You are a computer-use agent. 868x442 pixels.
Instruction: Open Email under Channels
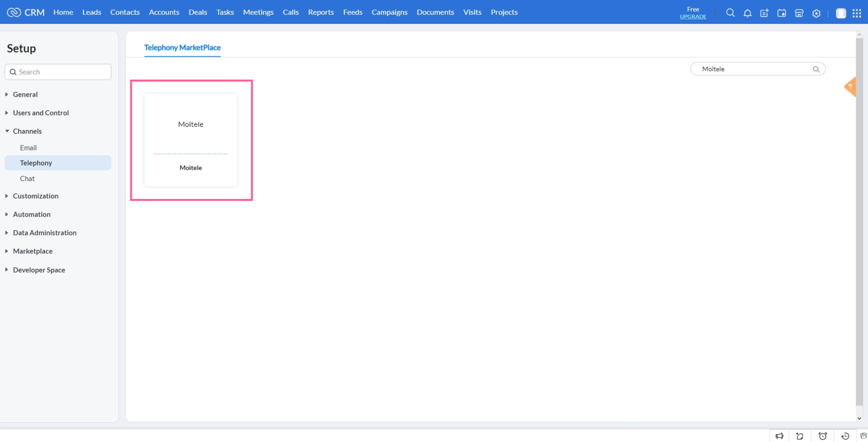[28, 148]
